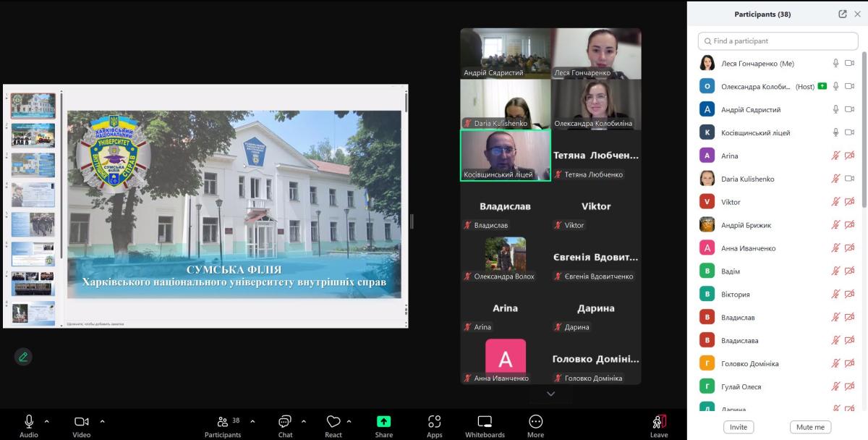Image resolution: width=868 pixels, height=440 pixels.
Task: Toggle the Participants panel from toolbar
Action: (x=223, y=422)
